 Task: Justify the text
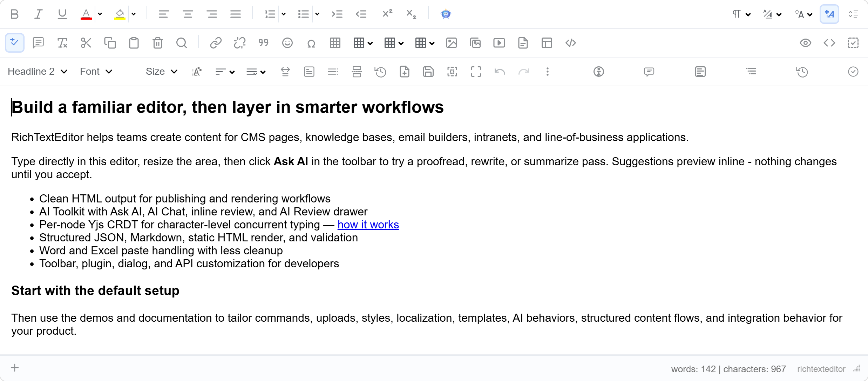(235, 14)
